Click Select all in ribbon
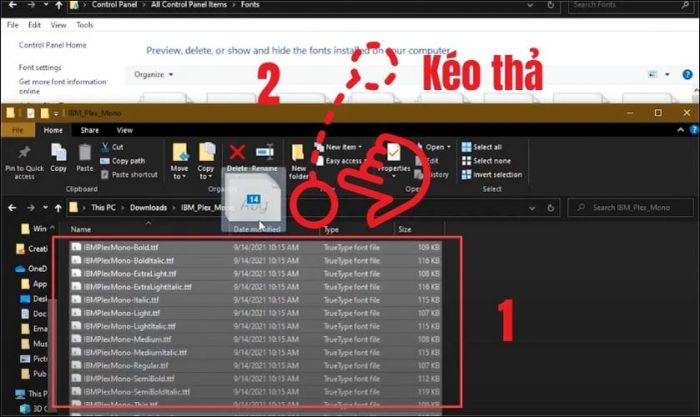This screenshot has height=417, width=700. click(x=482, y=147)
